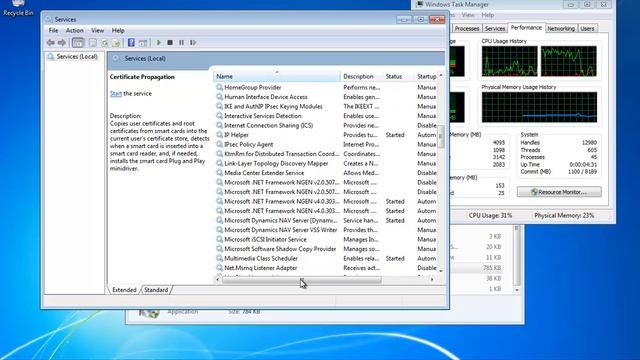Open the View menu in Services
The height and width of the screenshot is (360, 640).
tap(98, 31)
